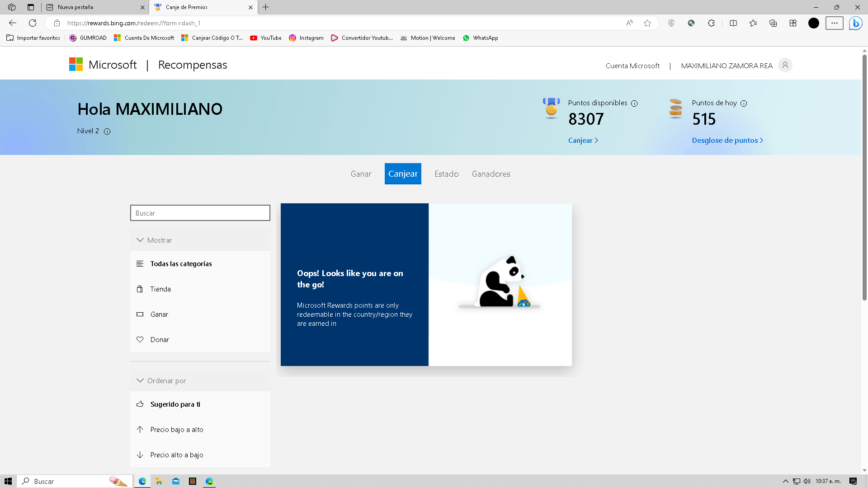Image resolution: width=868 pixels, height=488 pixels.
Task: Open the WhatsApp bookmark
Action: point(481,38)
